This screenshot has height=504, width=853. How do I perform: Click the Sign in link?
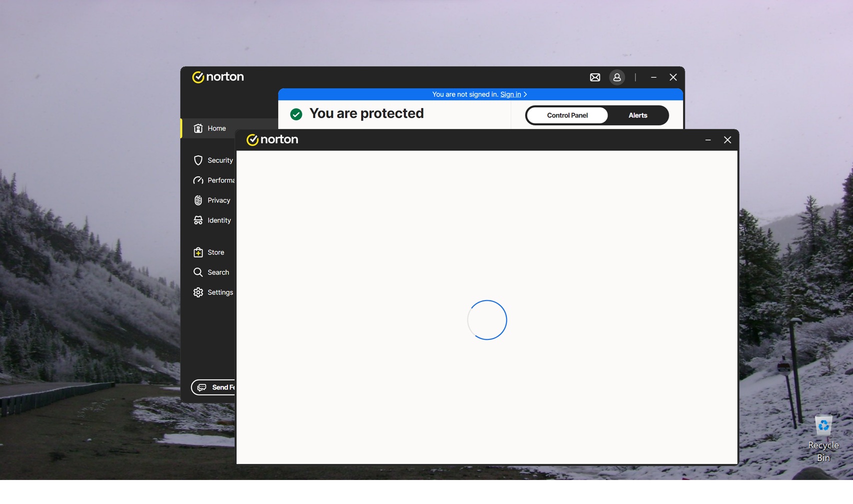pyautogui.click(x=510, y=94)
